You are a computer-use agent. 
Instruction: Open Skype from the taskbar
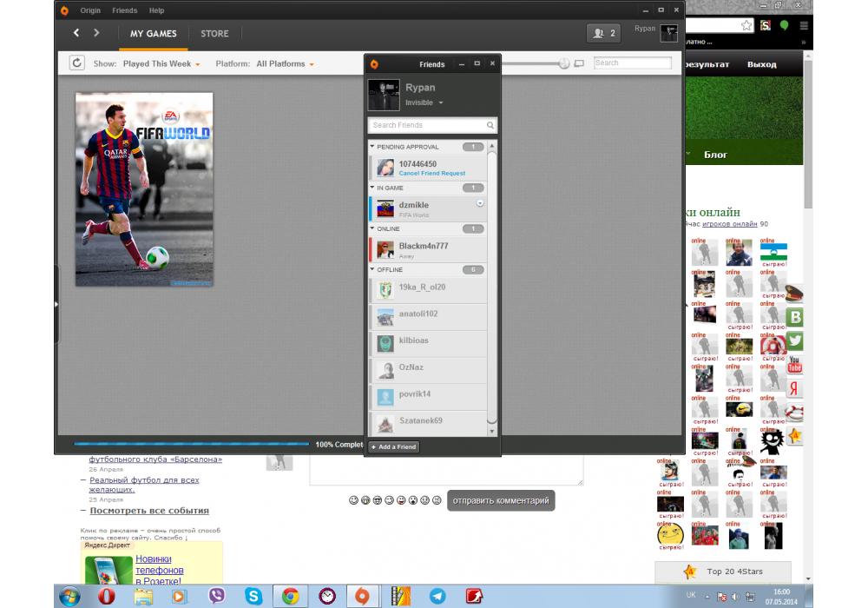pyautogui.click(x=253, y=596)
